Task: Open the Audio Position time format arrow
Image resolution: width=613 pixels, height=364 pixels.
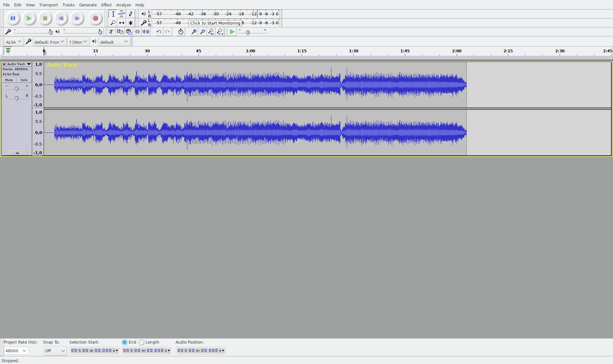Action: pyautogui.click(x=223, y=351)
